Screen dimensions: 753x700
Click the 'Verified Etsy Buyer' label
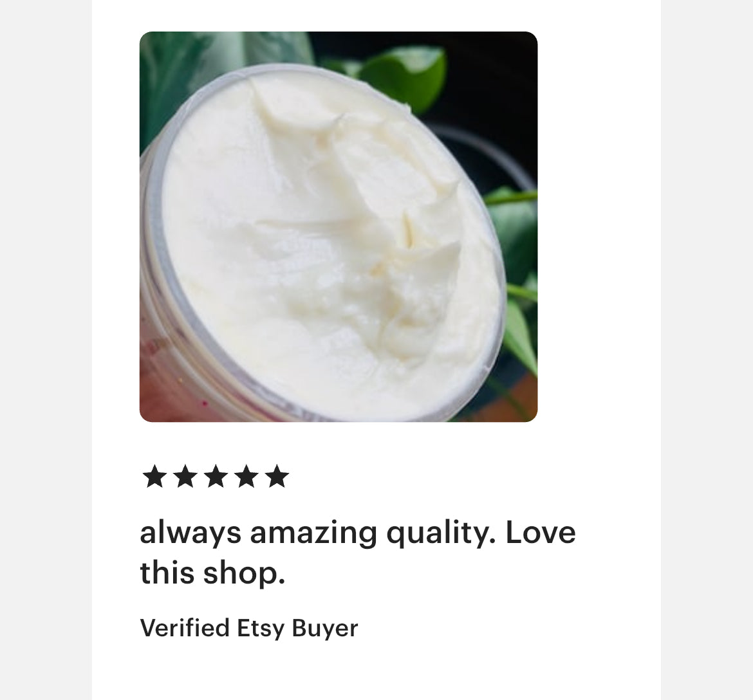[249, 628]
